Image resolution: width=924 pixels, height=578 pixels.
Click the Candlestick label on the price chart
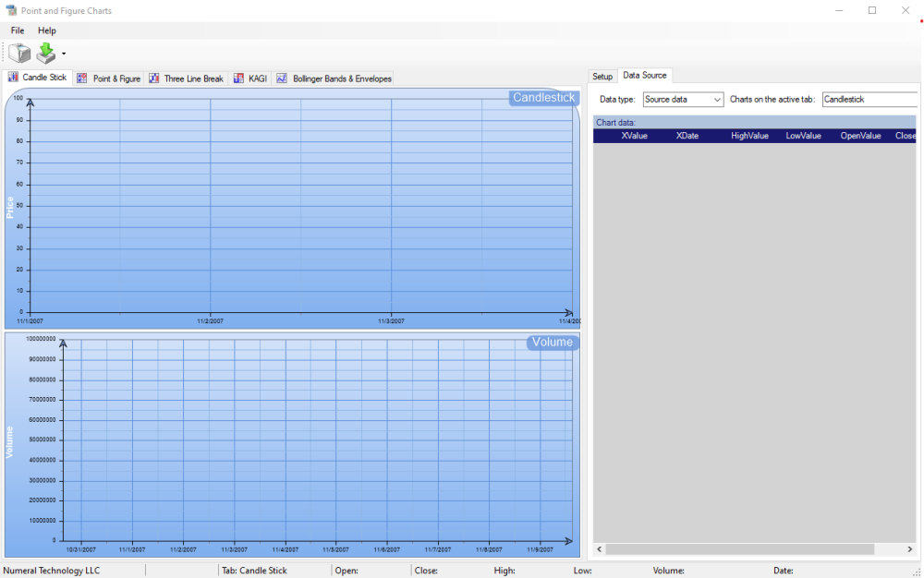click(x=543, y=97)
